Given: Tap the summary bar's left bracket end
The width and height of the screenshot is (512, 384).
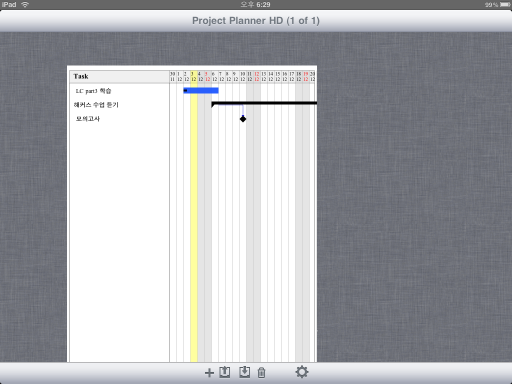Looking at the screenshot, I should [x=213, y=105].
